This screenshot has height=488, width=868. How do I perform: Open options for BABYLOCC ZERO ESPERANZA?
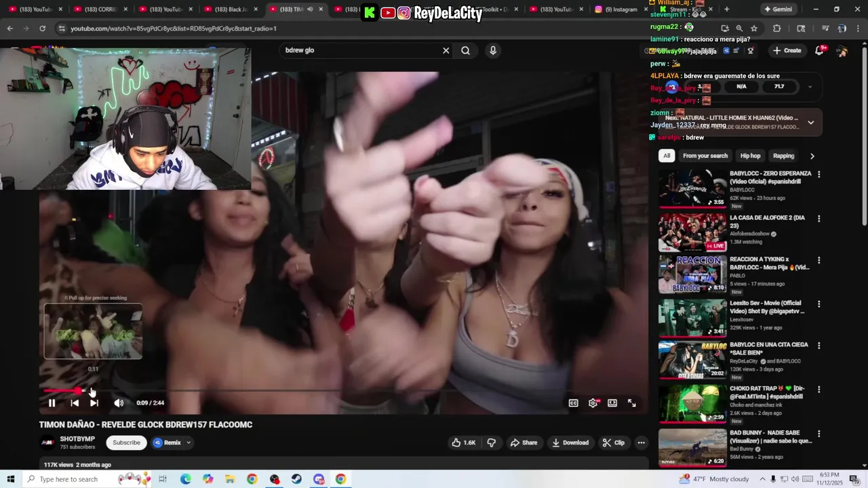(818, 175)
